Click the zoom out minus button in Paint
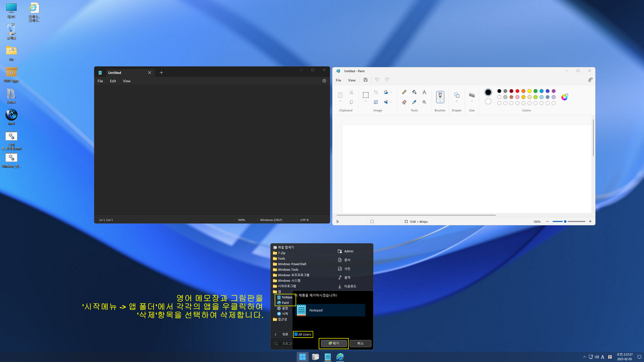 click(x=547, y=222)
